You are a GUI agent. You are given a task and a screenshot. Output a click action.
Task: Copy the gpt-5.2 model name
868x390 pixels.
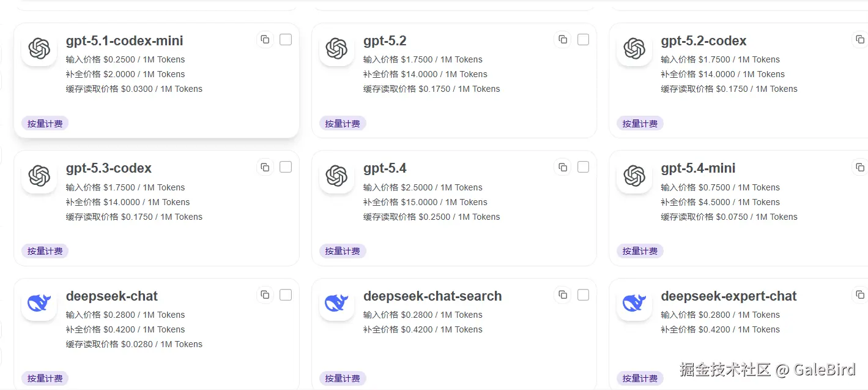point(563,40)
